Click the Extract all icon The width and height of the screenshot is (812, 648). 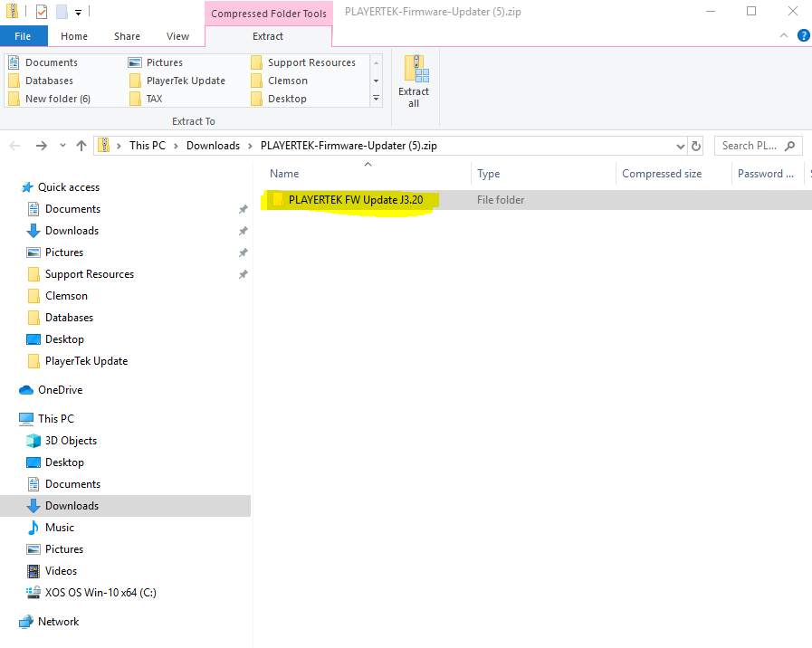click(x=414, y=81)
